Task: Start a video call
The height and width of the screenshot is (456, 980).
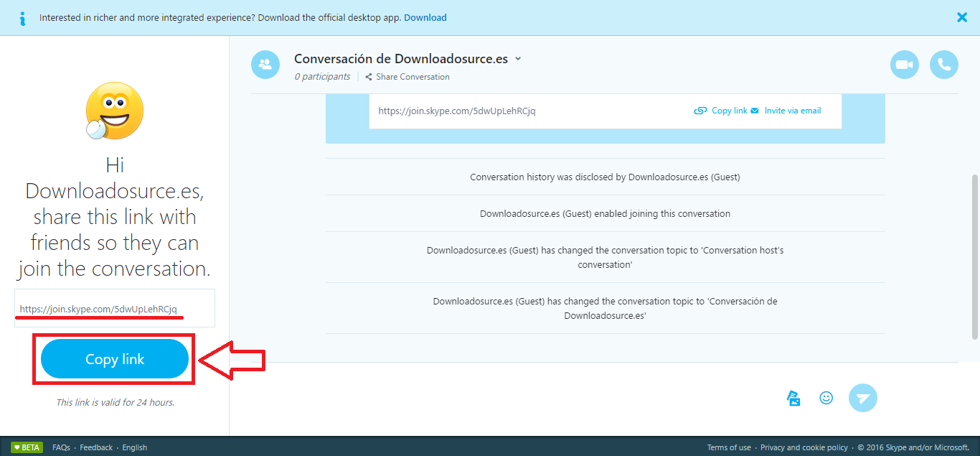Action: 905,65
